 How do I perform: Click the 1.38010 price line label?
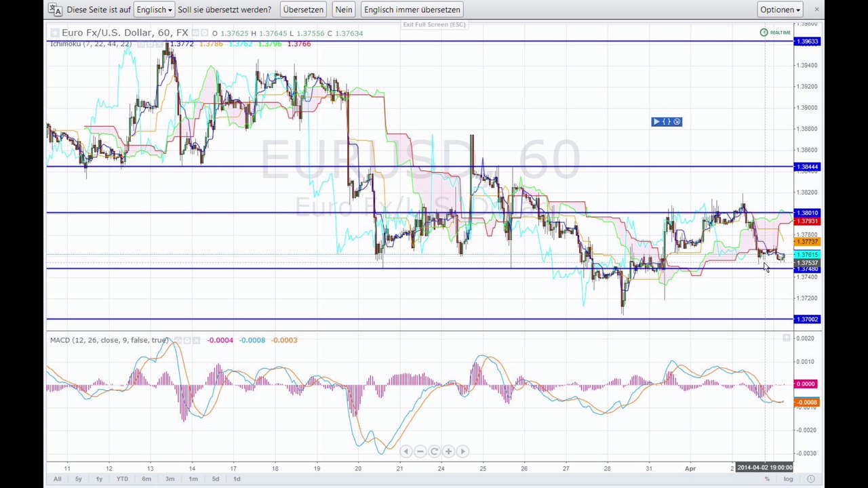pos(807,213)
